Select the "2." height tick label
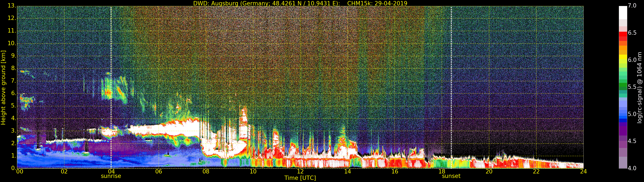Screen dimensions: 644x182 [x=14, y=143]
